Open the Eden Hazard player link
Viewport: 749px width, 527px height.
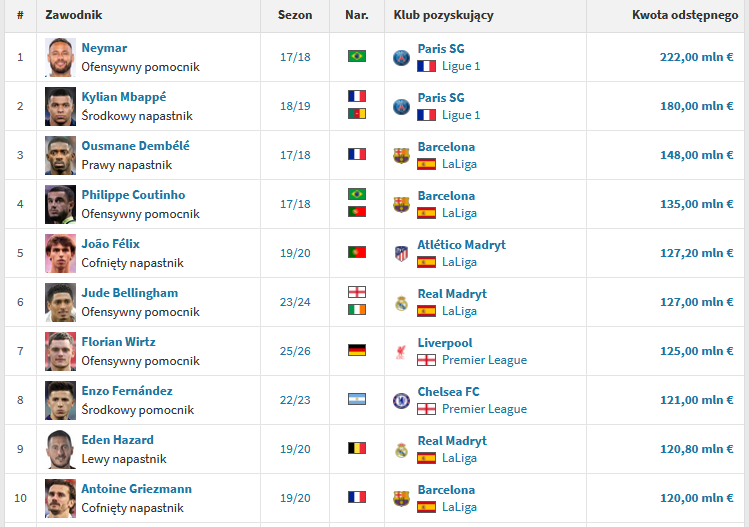(x=118, y=440)
